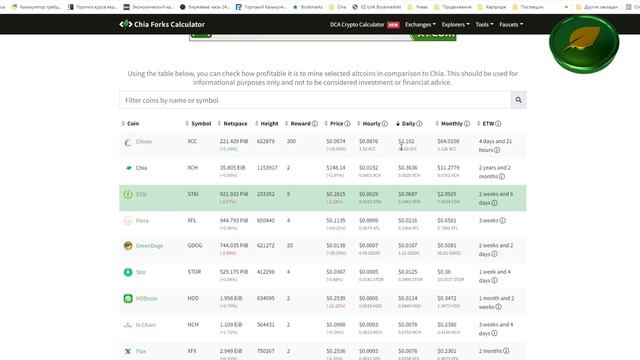Click the green leaf coin badge

click(x=584, y=44)
